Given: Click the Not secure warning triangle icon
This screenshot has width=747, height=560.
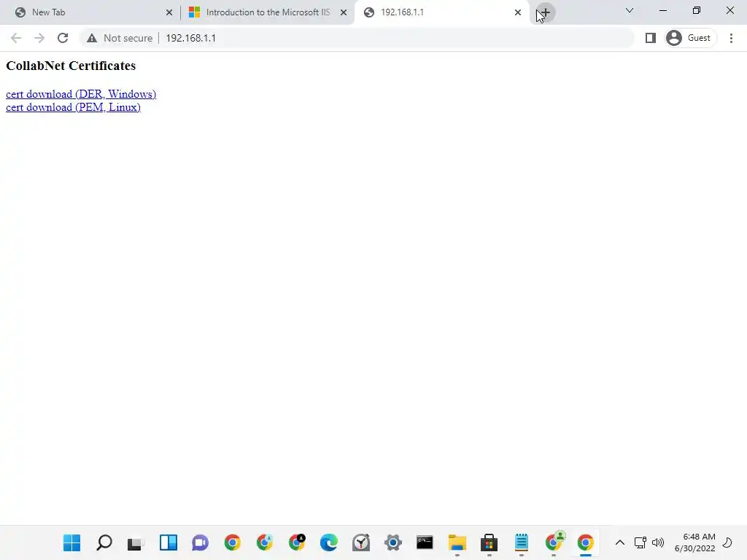Looking at the screenshot, I should (x=92, y=38).
